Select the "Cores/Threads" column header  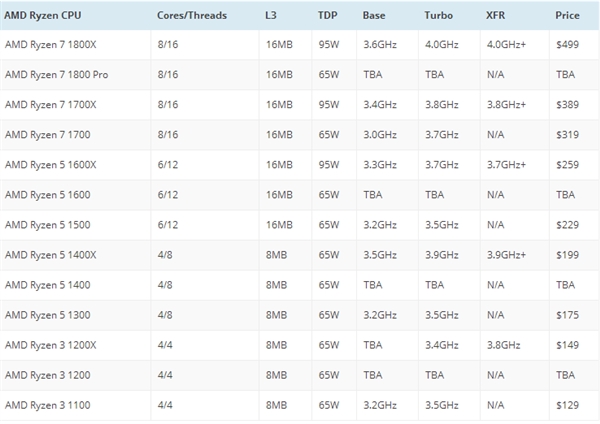point(192,17)
